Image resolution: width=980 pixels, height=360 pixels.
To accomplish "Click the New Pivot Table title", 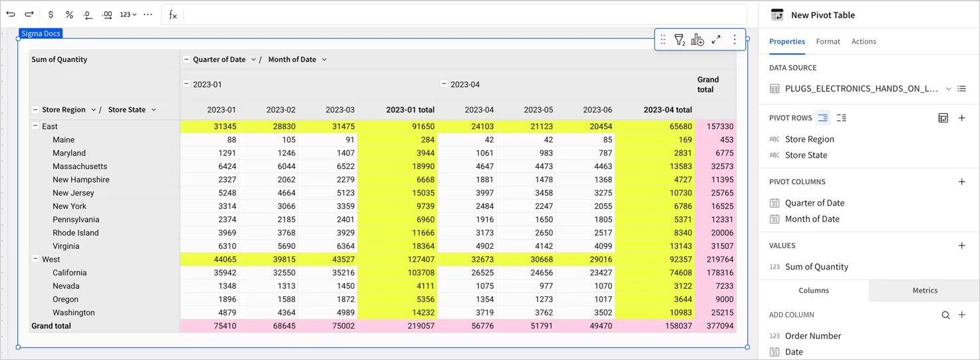I will [823, 15].
